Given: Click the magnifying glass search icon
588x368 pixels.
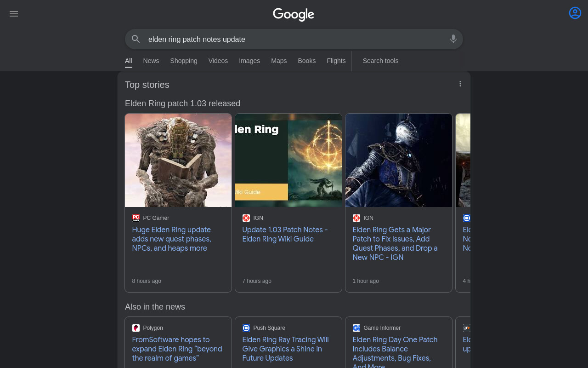Looking at the screenshot, I should tap(136, 39).
